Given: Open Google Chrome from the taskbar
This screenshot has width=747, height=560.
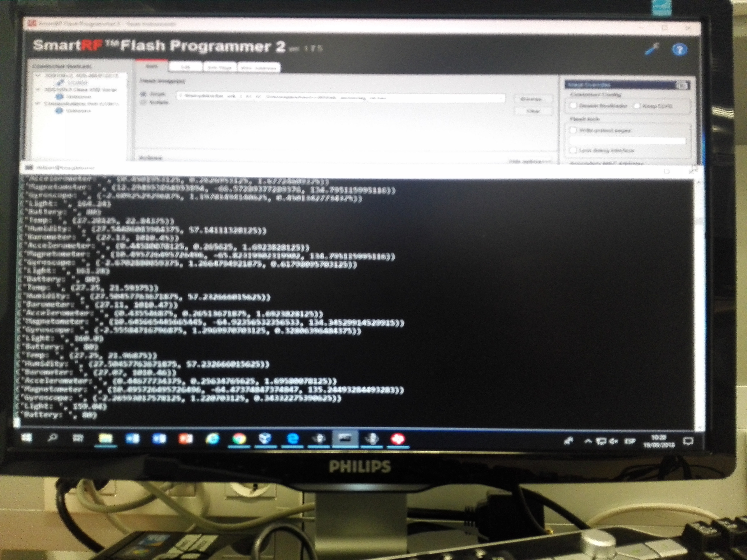Looking at the screenshot, I should pyautogui.click(x=239, y=439).
